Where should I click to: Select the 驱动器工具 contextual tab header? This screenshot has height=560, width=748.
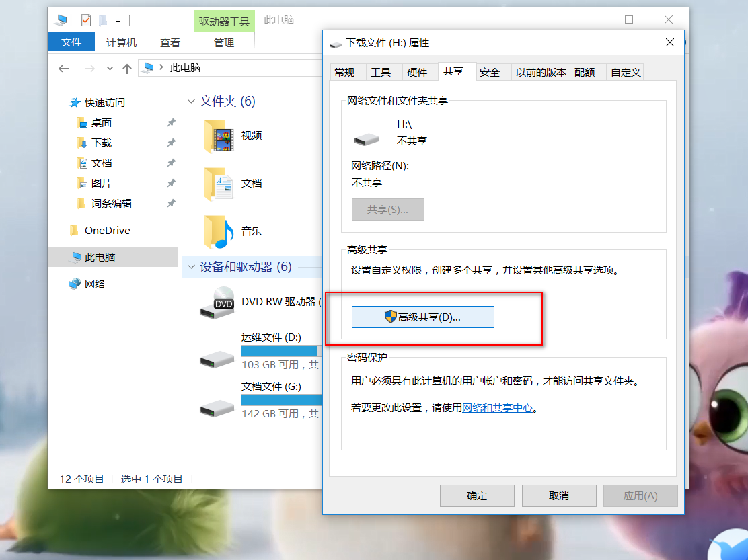click(224, 22)
